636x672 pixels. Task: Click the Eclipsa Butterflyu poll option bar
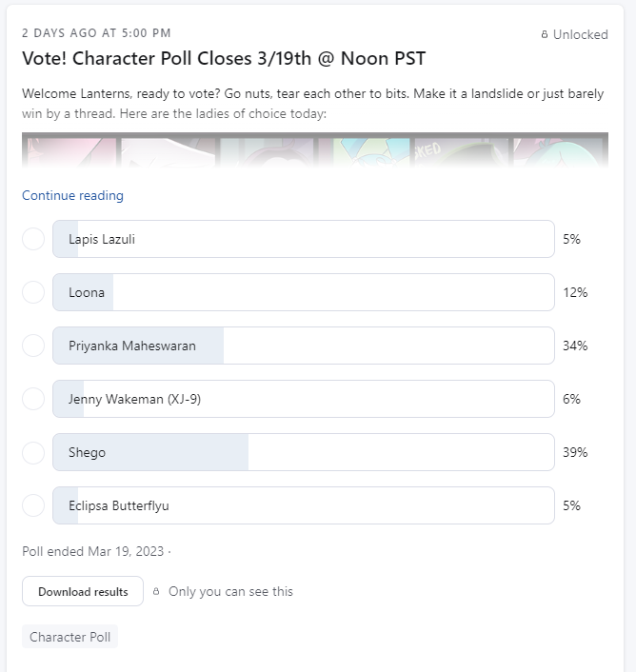pos(304,505)
